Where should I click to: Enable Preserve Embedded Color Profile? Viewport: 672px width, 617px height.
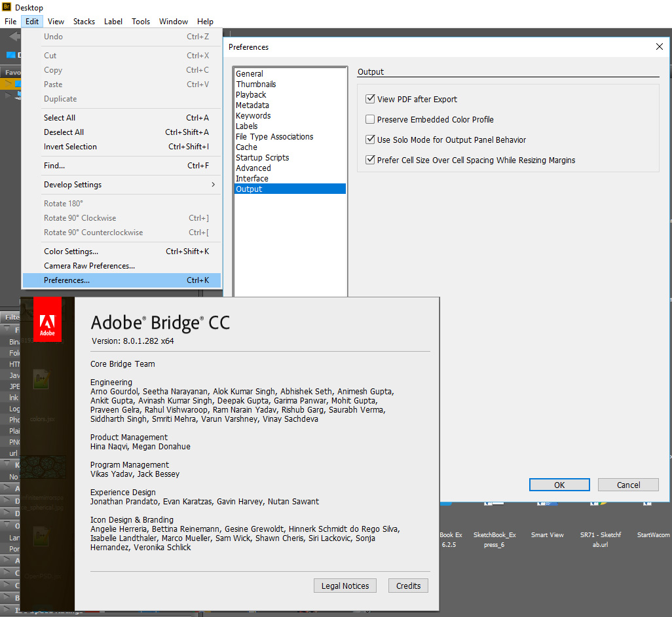coord(370,119)
